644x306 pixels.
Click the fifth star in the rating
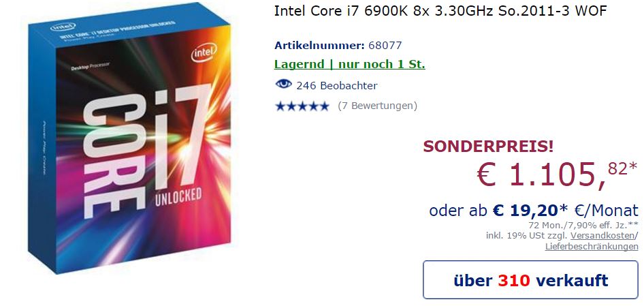(324, 106)
